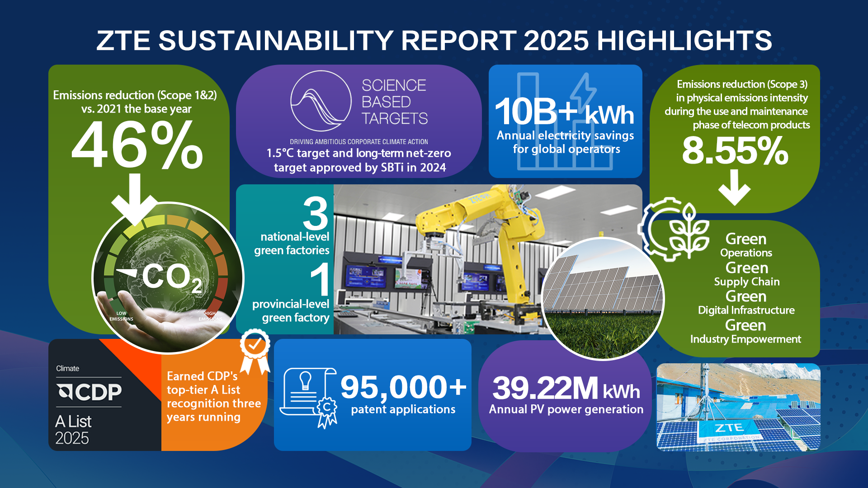
Task: Click 'provincial-level green factory' text
Action: coord(291,311)
